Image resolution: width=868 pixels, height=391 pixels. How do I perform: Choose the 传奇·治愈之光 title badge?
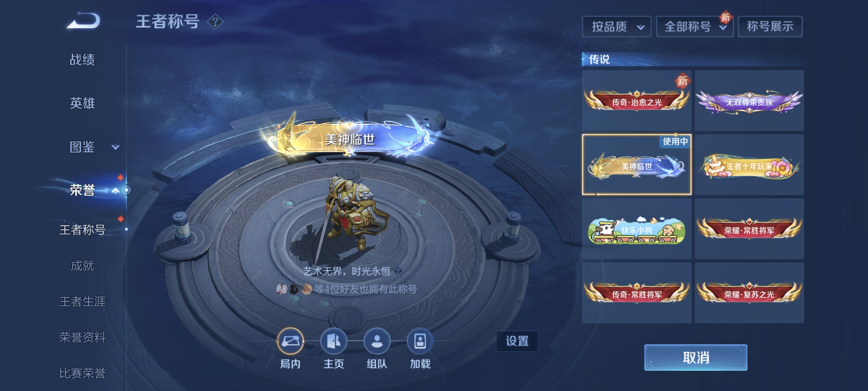click(637, 101)
